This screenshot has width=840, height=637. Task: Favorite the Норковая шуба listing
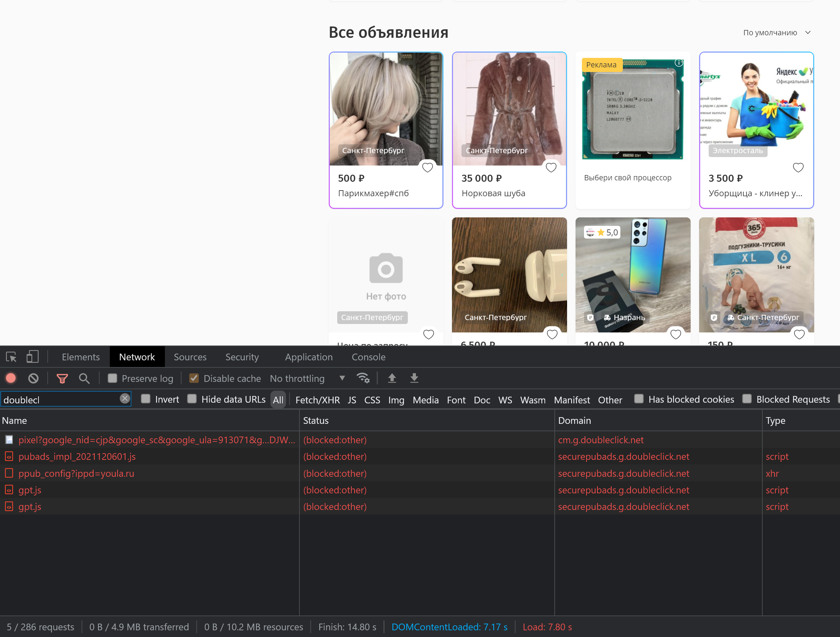[x=551, y=167]
